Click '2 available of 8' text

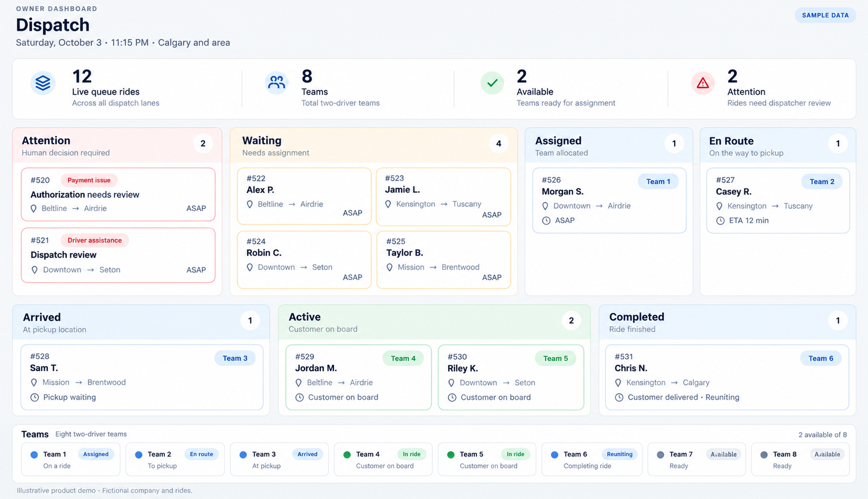(822, 434)
